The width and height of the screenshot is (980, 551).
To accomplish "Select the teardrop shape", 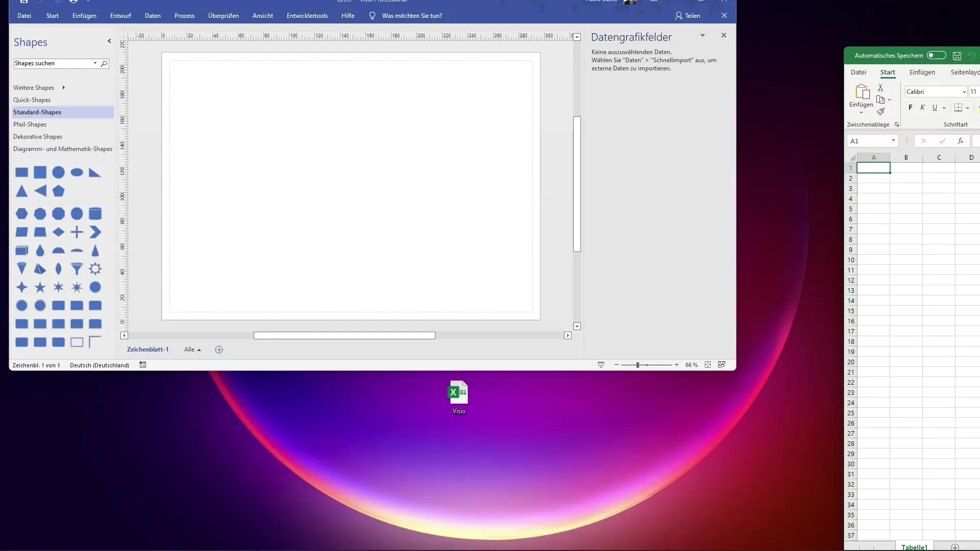I will pos(40,251).
